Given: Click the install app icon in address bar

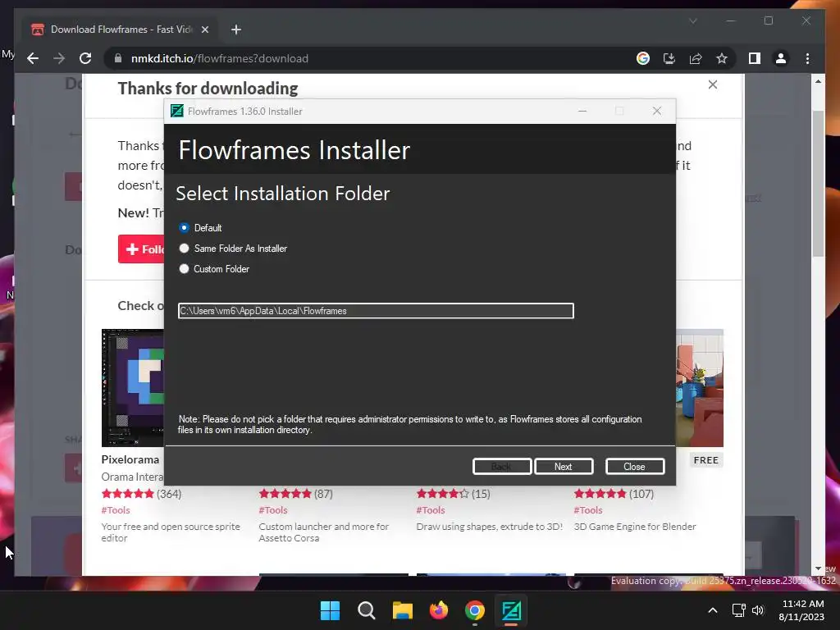Looking at the screenshot, I should click(x=669, y=58).
